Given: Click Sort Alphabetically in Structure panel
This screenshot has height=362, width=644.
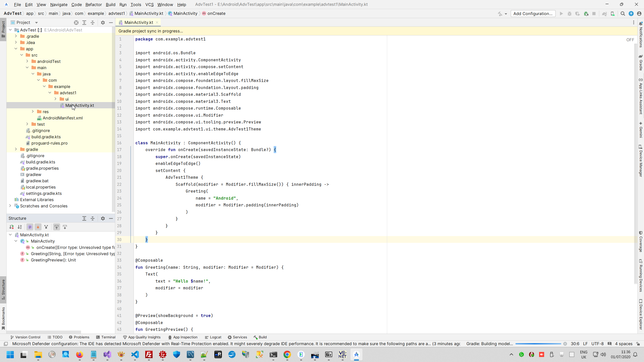Looking at the screenshot, I should coord(20,227).
